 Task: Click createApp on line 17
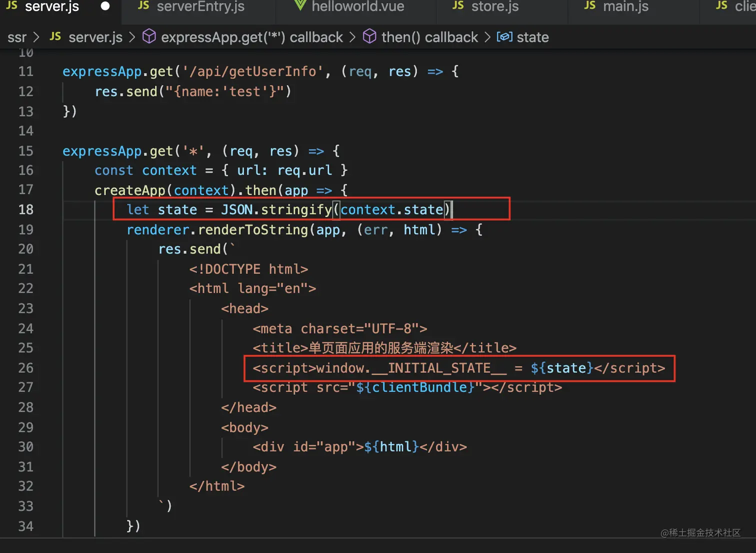click(x=130, y=190)
